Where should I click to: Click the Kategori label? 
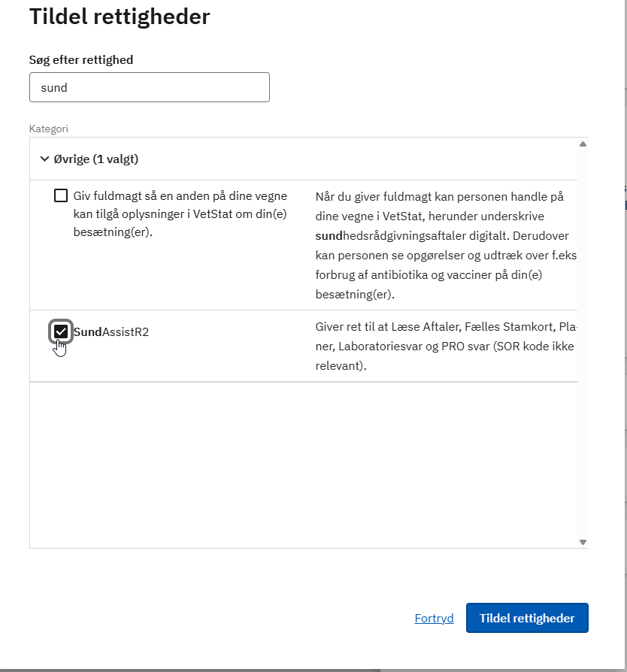pyautogui.click(x=48, y=129)
